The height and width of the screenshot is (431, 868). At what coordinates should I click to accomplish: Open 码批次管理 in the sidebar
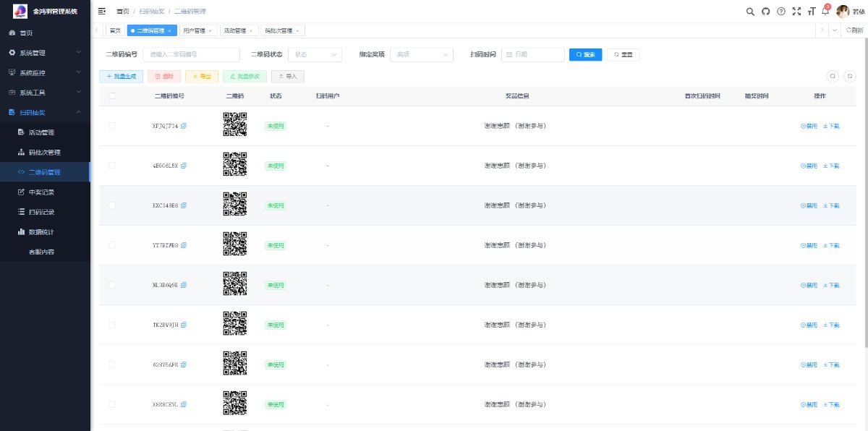tap(45, 153)
